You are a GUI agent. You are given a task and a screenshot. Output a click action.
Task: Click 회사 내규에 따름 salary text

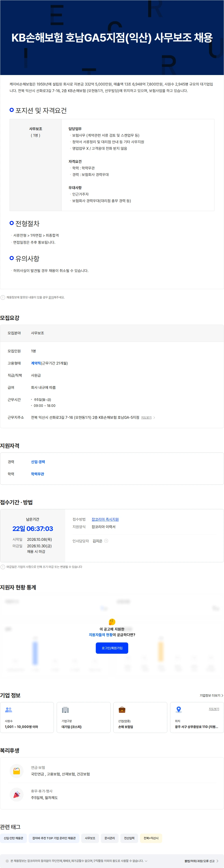coord(43,387)
